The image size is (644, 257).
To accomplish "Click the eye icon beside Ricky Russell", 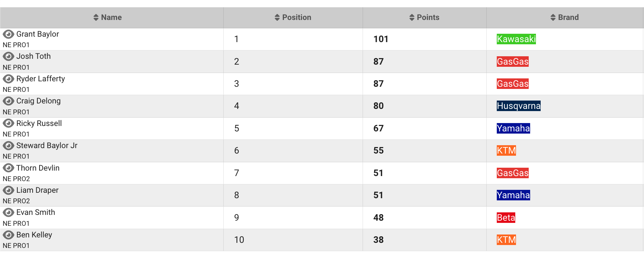I will [8, 123].
